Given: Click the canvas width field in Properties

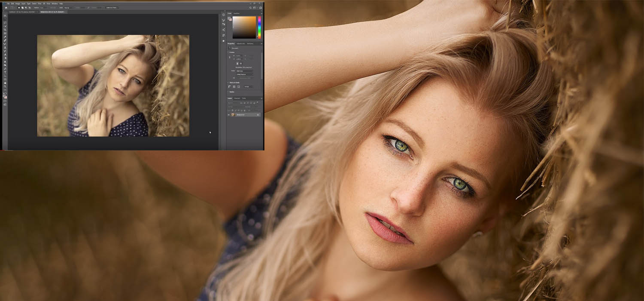Looking at the screenshot, I should tap(239, 55).
